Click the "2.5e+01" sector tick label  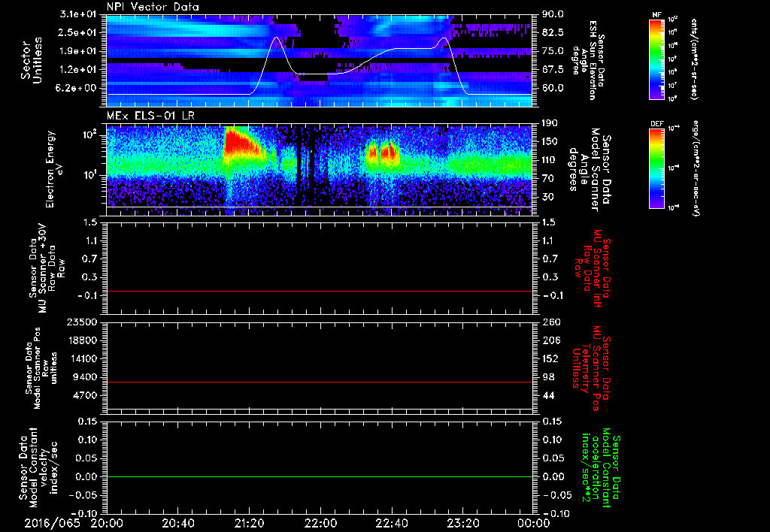pos(78,32)
